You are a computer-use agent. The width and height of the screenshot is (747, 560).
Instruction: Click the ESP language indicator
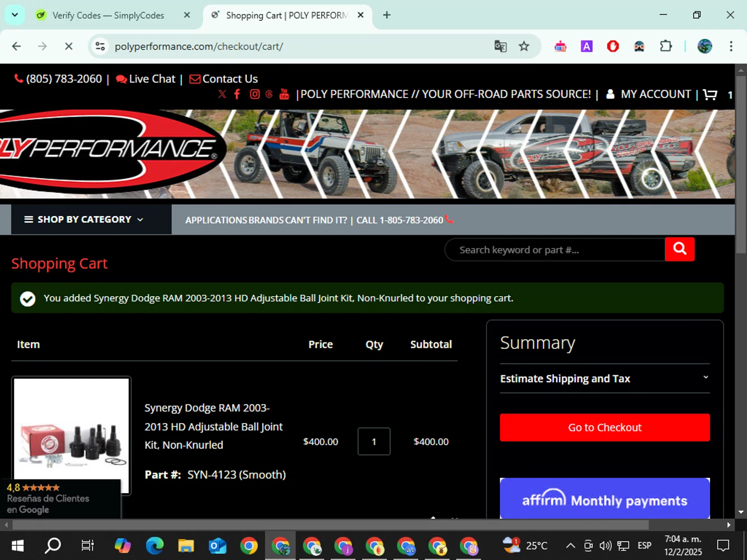[x=644, y=546]
